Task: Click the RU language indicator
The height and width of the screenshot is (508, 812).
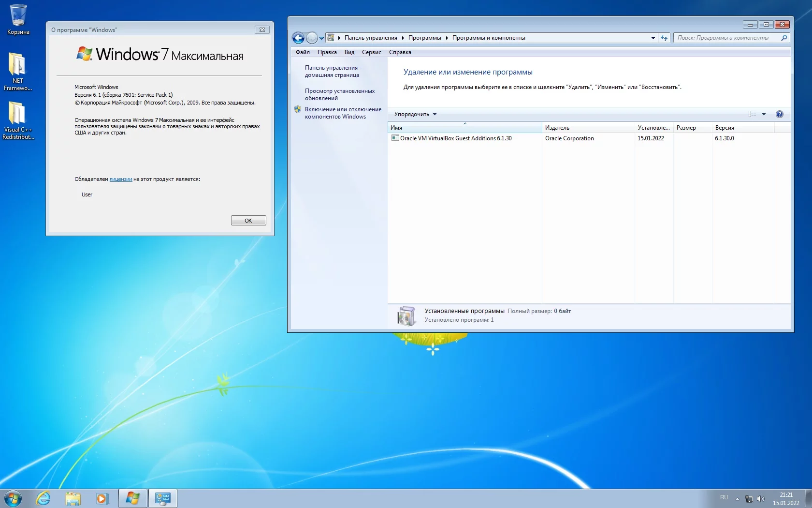Action: 724,498
